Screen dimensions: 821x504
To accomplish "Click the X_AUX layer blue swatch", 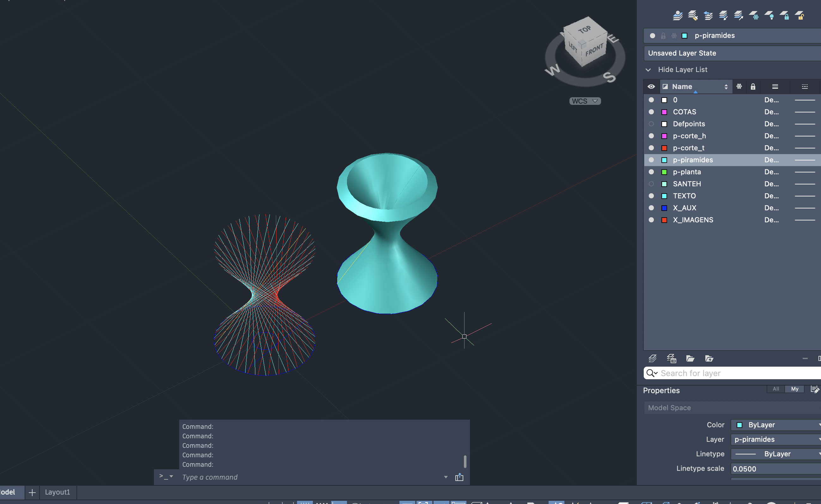I will coord(664,208).
